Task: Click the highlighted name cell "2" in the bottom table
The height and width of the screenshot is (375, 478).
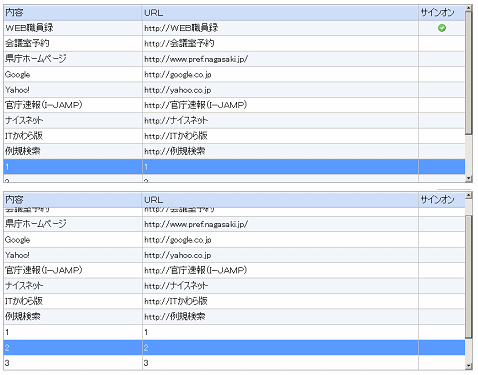Action: pos(73,348)
